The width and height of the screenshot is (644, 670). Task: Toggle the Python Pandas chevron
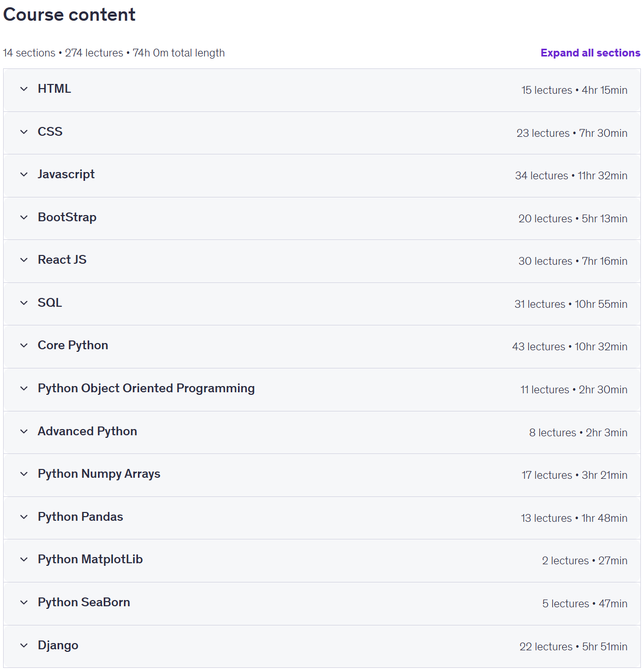24,517
